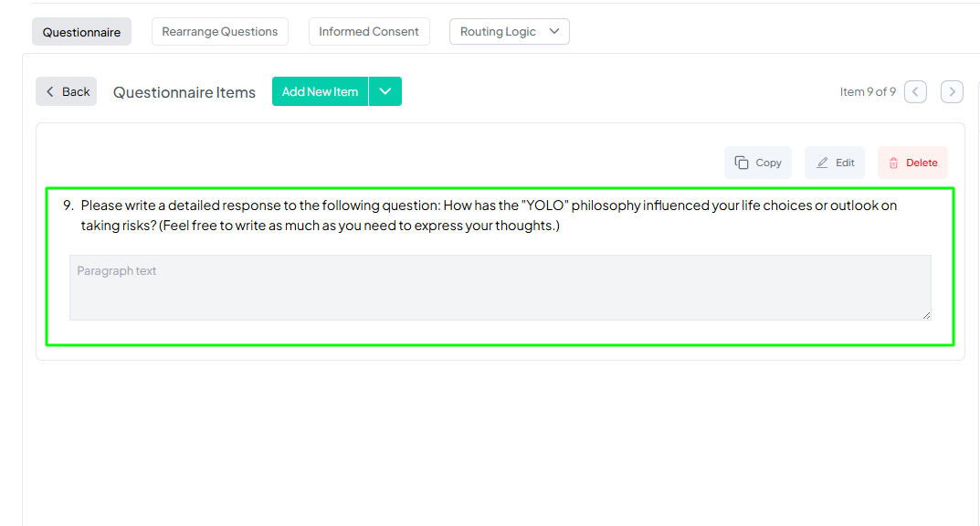The image size is (980, 526).
Task: Click the 'Questionnaire Items' heading
Action: (184, 92)
